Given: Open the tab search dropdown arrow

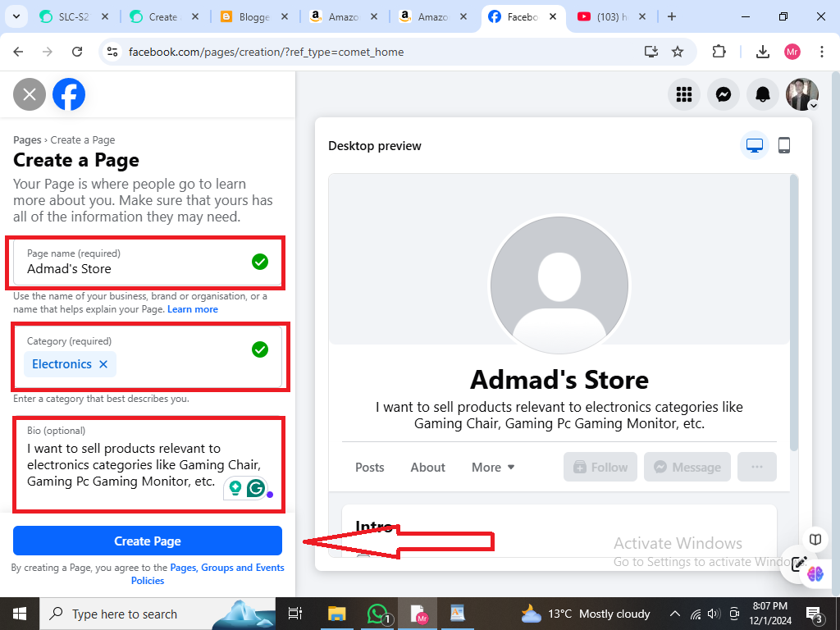Looking at the screenshot, I should pos(16,16).
